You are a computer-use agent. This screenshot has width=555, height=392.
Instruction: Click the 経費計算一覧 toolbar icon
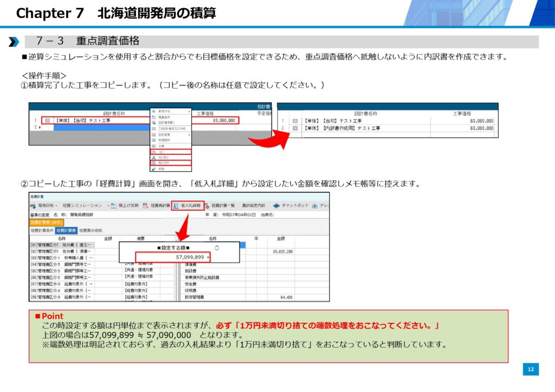(207, 206)
